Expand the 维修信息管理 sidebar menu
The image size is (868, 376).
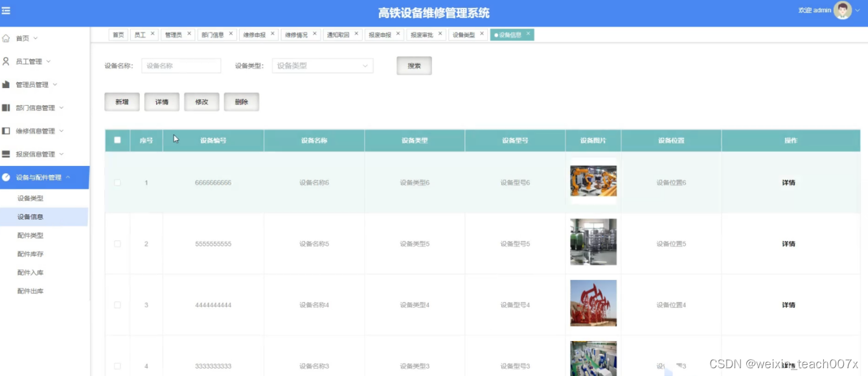[62, 131]
